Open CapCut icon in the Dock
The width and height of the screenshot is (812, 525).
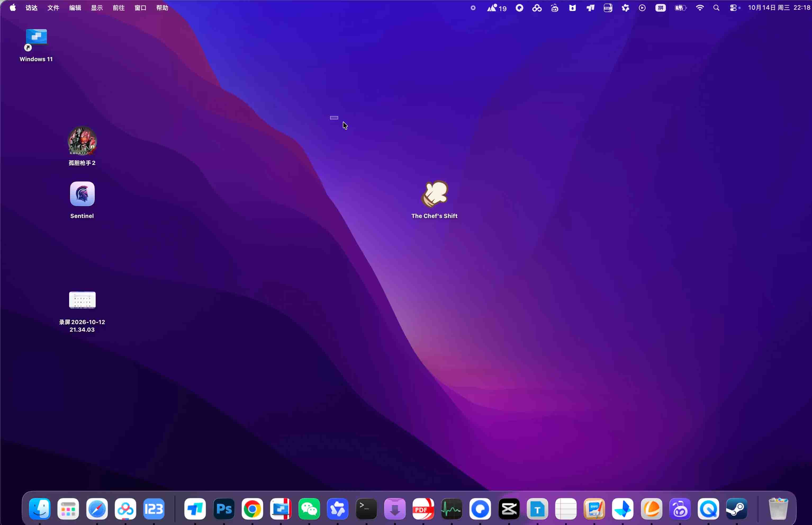click(x=509, y=509)
